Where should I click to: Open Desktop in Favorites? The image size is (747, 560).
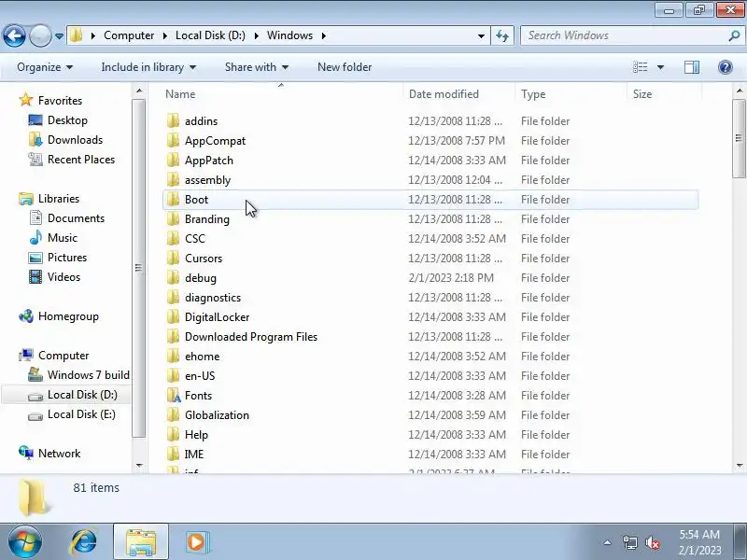pyautogui.click(x=67, y=120)
